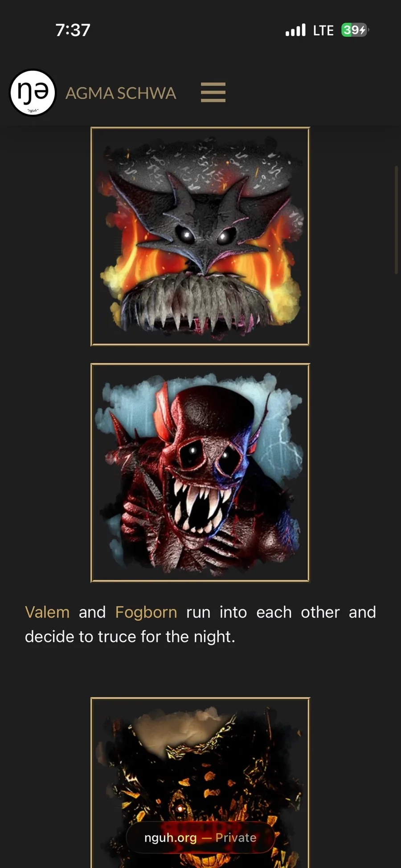
Task: Select the grey bat-like creature portrait
Action: tap(200, 236)
